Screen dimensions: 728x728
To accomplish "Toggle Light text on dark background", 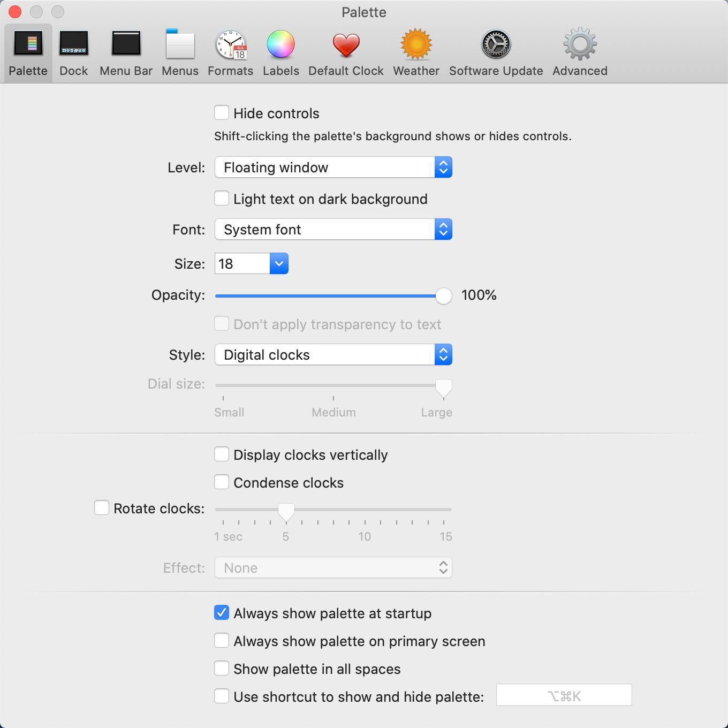I will (x=222, y=199).
